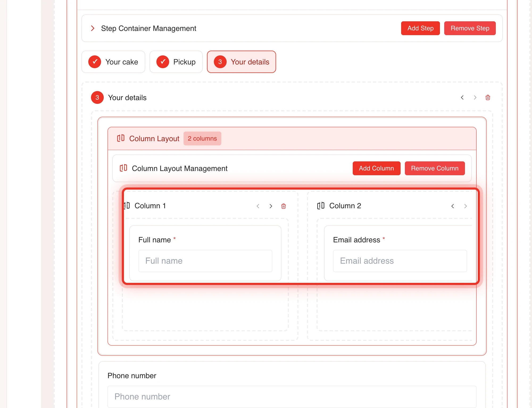Click the Remove Column button
Image resolution: width=532 pixels, height=408 pixels.
coord(435,168)
